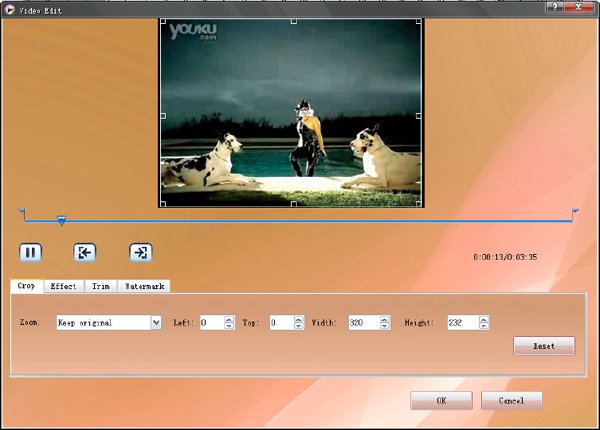Click the bottom-center crop handle

pos(293,204)
